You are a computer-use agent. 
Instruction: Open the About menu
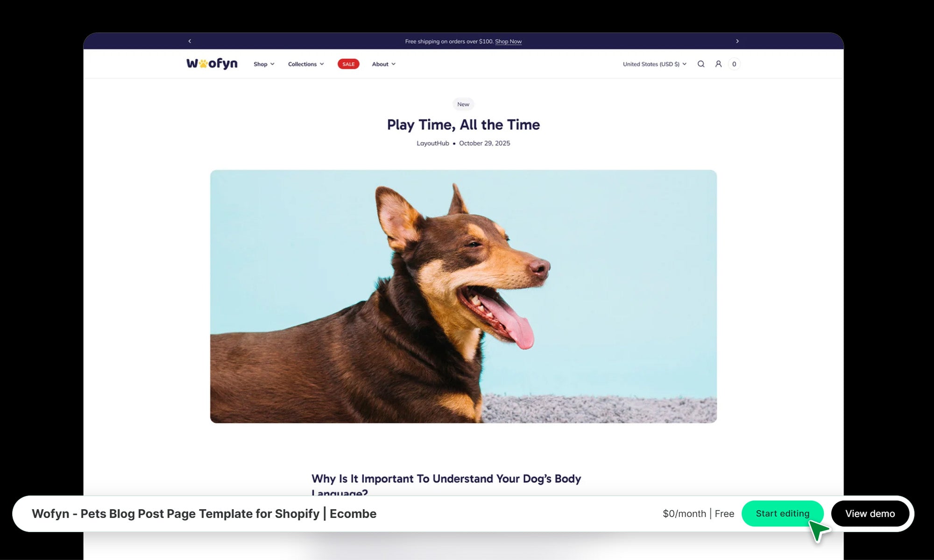[x=383, y=64]
